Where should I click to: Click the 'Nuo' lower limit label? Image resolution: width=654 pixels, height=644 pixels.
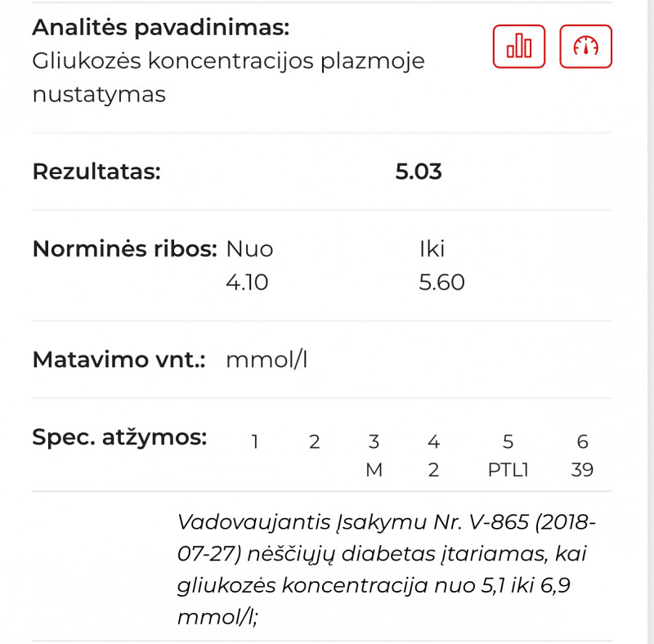tap(249, 249)
